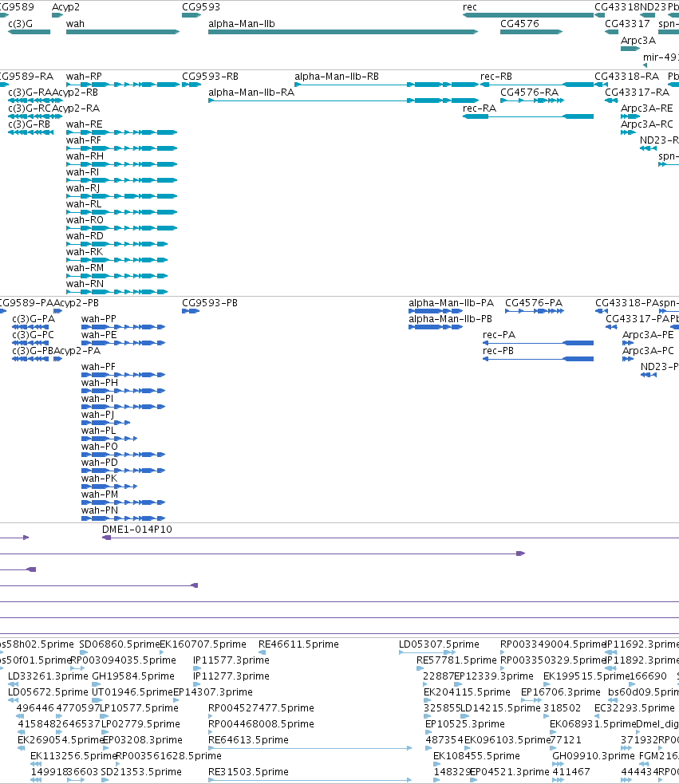The height and width of the screenshot is (784, 679).
Task: Select the GH19584.5prime EST label
Action: pos(133,676)
